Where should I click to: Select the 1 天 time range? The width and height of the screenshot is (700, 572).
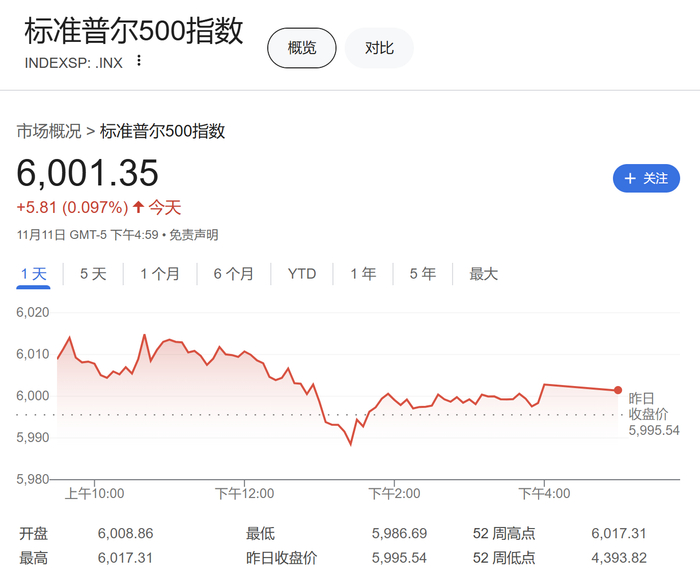[33, 274]
